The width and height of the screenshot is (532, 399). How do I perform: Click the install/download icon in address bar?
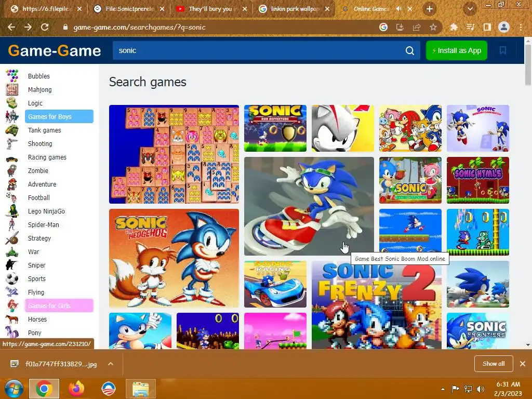[400, 27]
